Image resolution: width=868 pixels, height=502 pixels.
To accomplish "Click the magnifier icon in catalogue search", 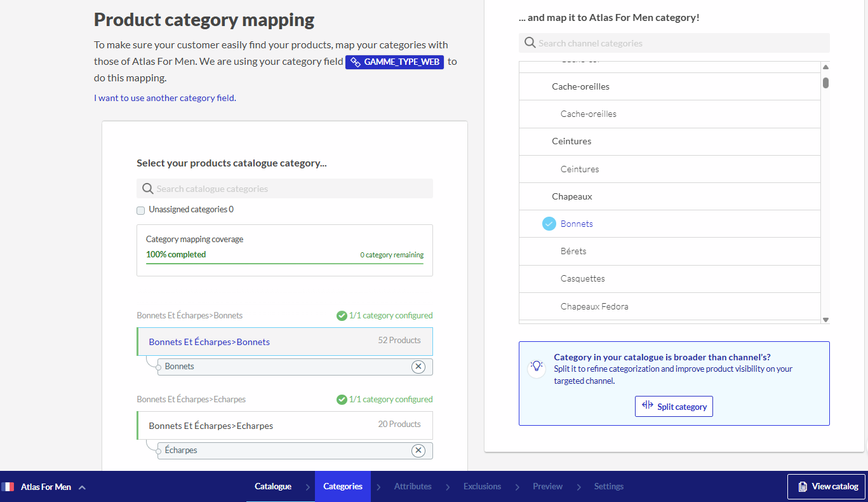I will (x=148, y=189).
